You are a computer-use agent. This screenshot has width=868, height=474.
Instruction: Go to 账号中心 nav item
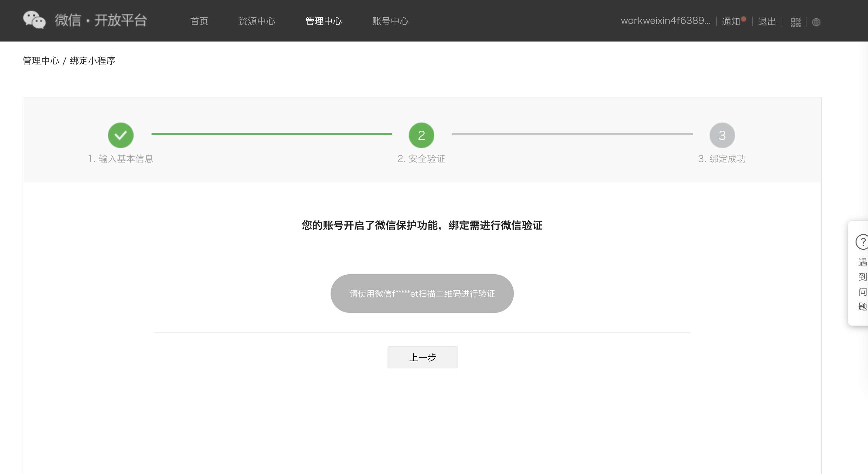390,21
